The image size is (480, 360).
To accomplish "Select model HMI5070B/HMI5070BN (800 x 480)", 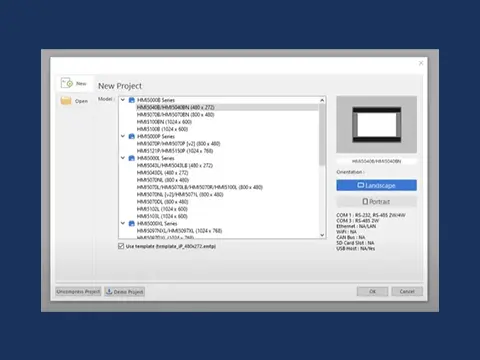I will pyautogui.click(x=176, y=115).
